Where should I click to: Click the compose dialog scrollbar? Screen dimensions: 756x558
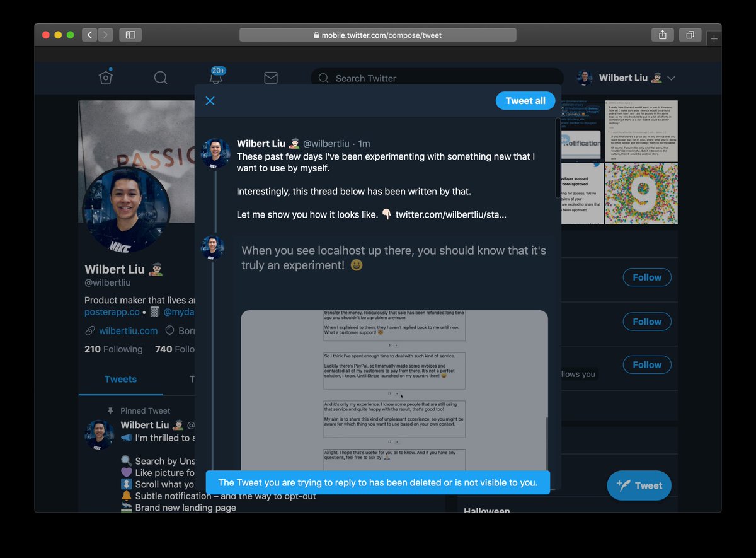(x=558, y=158)
